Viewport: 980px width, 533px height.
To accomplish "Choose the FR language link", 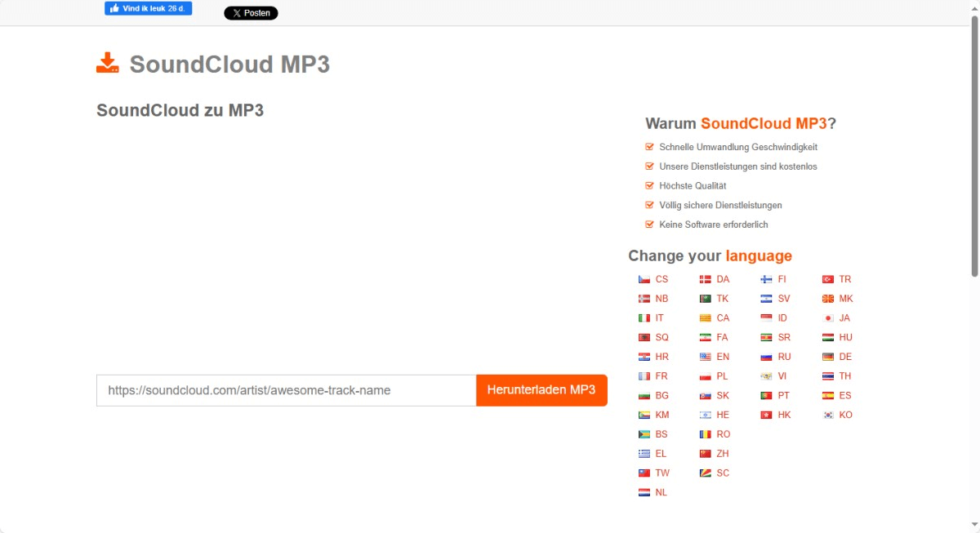I will pyautogui.click(x=661, y=376).
